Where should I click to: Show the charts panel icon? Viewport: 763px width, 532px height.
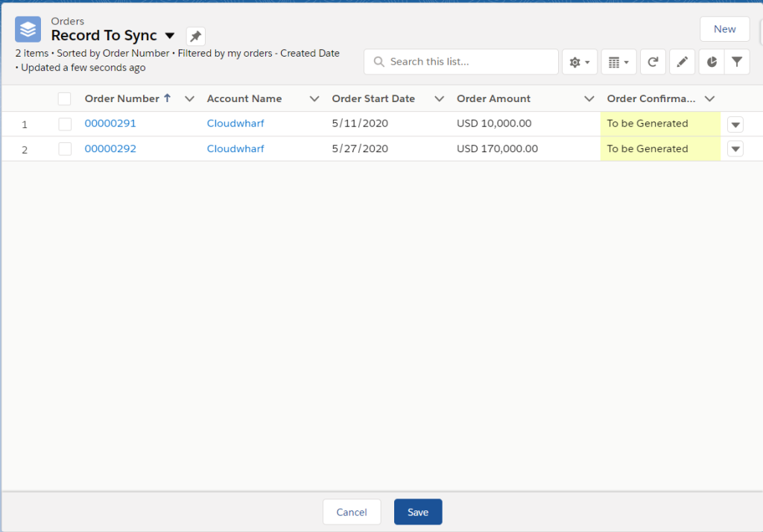click(712, 63)
